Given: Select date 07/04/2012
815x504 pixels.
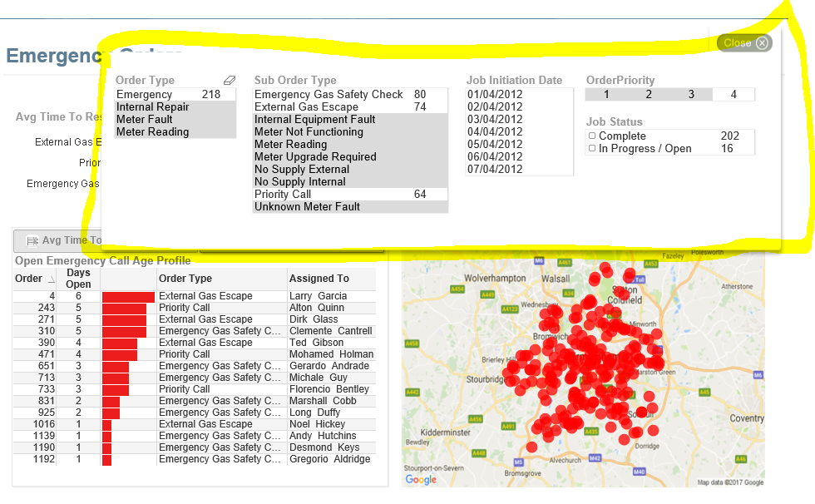Looking at the screenshot, I should (x=519, y=170).
